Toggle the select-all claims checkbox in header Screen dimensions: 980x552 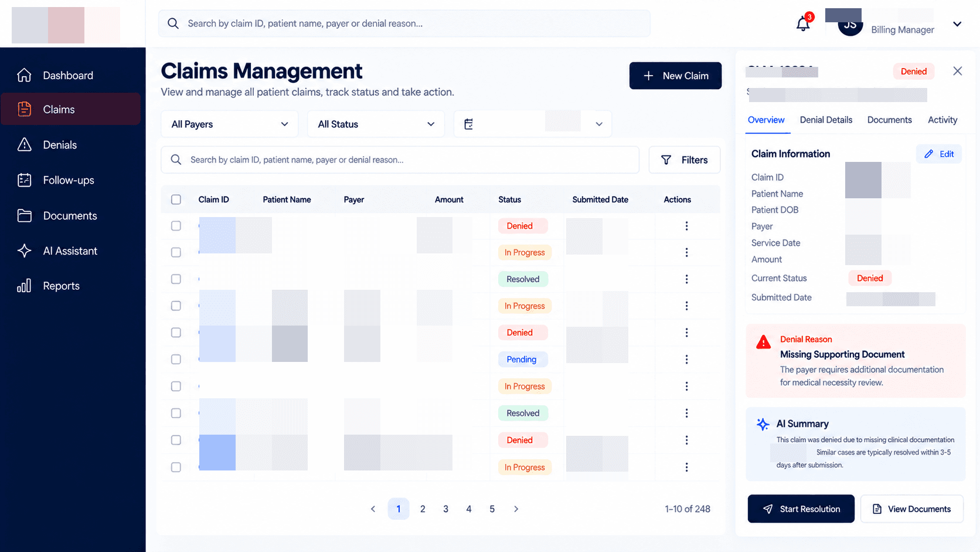(x=176, y=199)
